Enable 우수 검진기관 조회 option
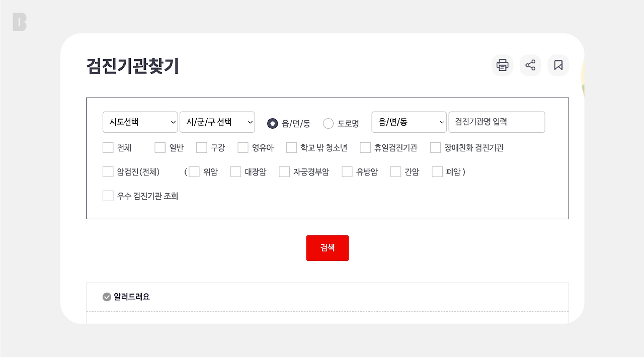 [x=108, y=196]
